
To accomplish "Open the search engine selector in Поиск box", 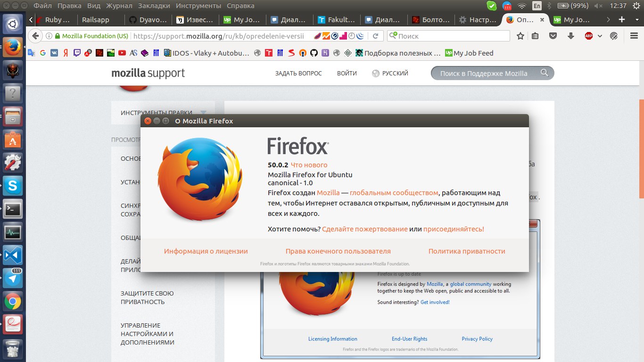I will tap(393, 36).
